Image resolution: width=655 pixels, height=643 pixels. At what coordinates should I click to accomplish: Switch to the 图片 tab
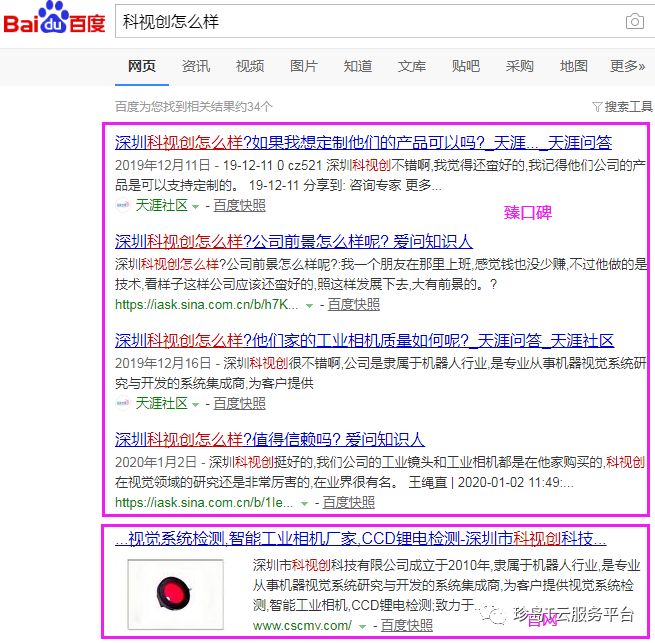[304, 66]
